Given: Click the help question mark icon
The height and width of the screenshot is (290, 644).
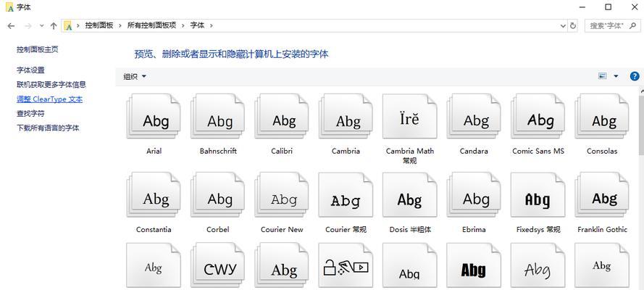Looking at the screenshot, I should (635, 76).
